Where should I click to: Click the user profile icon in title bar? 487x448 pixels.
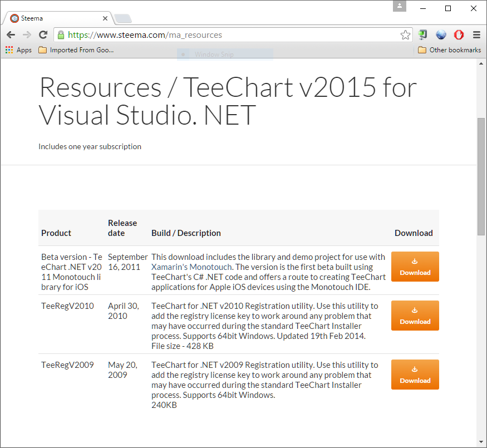(400, 6)
